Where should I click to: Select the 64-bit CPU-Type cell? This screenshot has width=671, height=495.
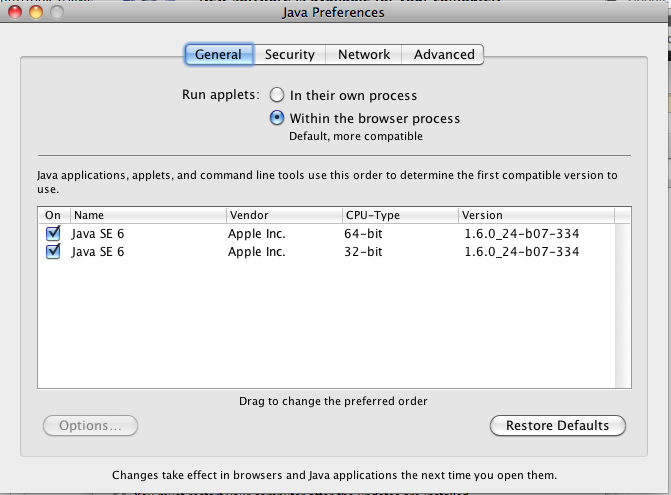[363, 234]
